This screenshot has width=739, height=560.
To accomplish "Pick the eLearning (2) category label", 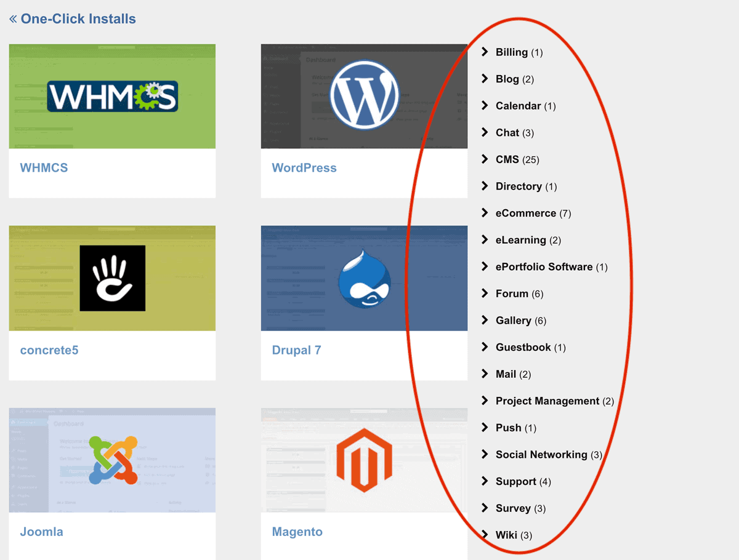I will pyautogui.click(x=528, y=240).
